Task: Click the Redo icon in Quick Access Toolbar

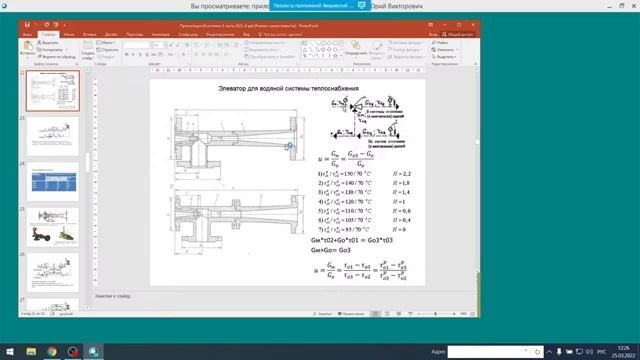Action: pos(47,25)
